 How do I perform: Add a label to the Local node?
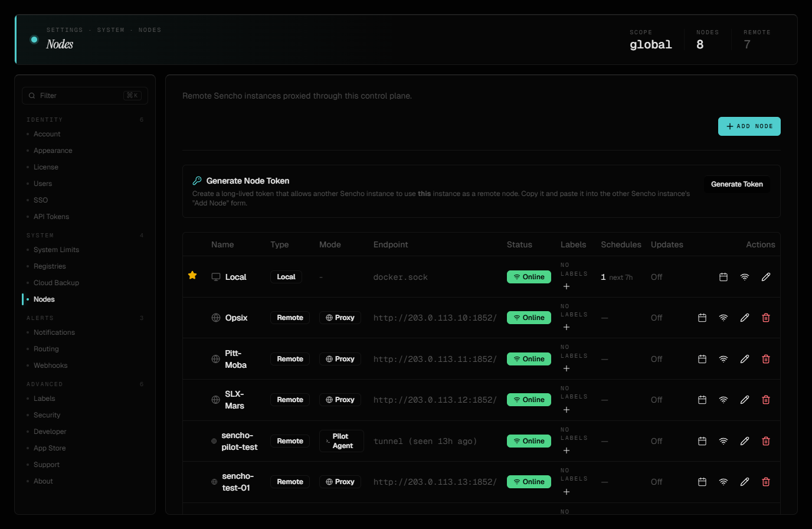coord(567,286)
